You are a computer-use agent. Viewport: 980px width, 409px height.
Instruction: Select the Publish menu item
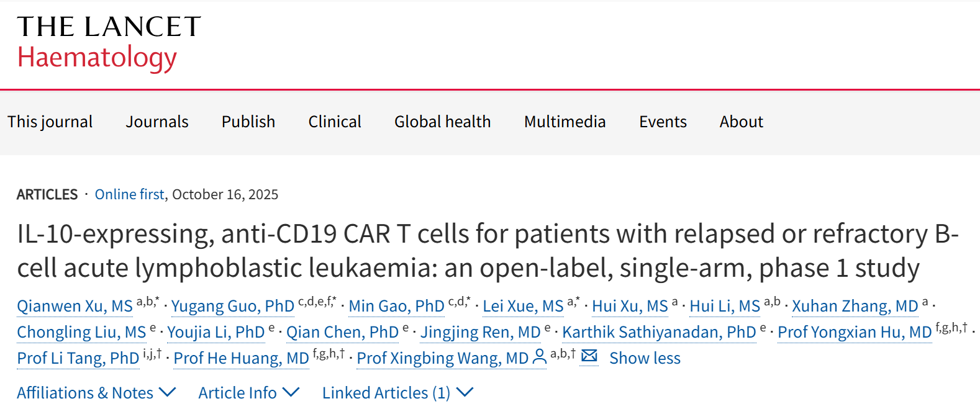pyautogui.click(x=248, y=122)
